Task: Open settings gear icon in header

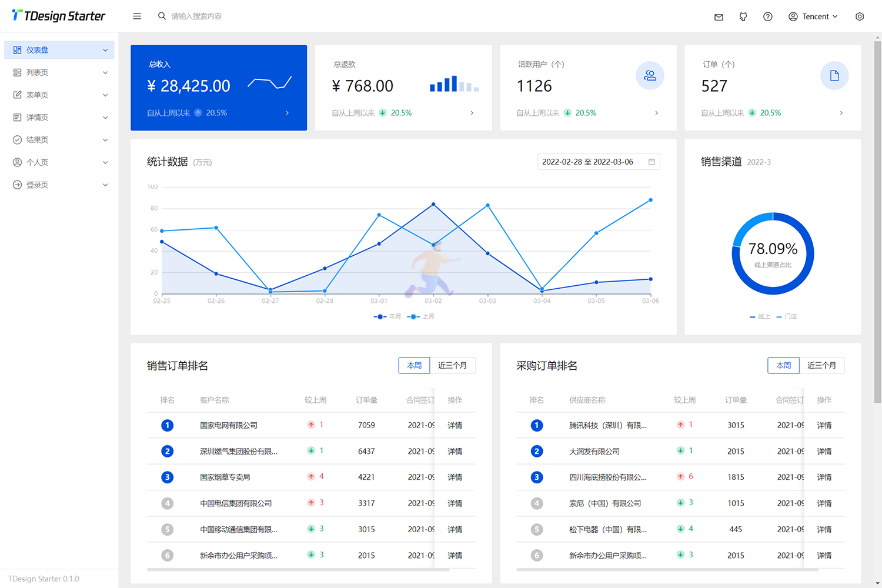Action: pos(860,16)
